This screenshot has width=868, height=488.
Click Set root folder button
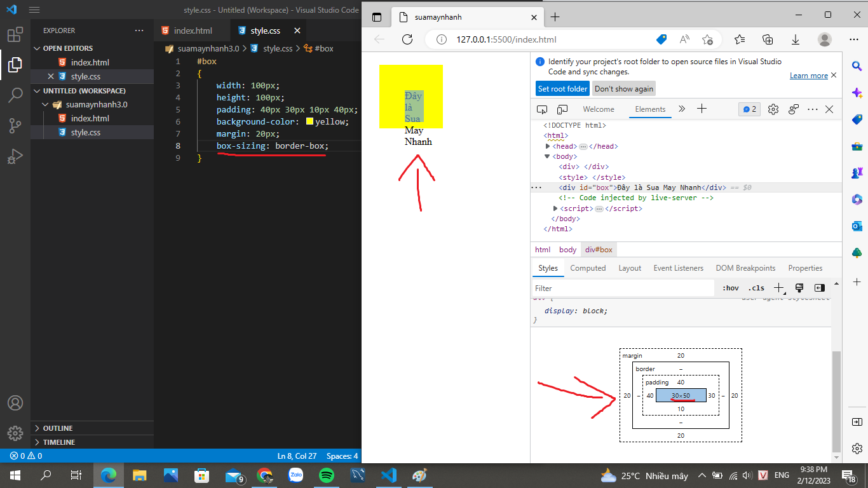click(x=562, y=89)
